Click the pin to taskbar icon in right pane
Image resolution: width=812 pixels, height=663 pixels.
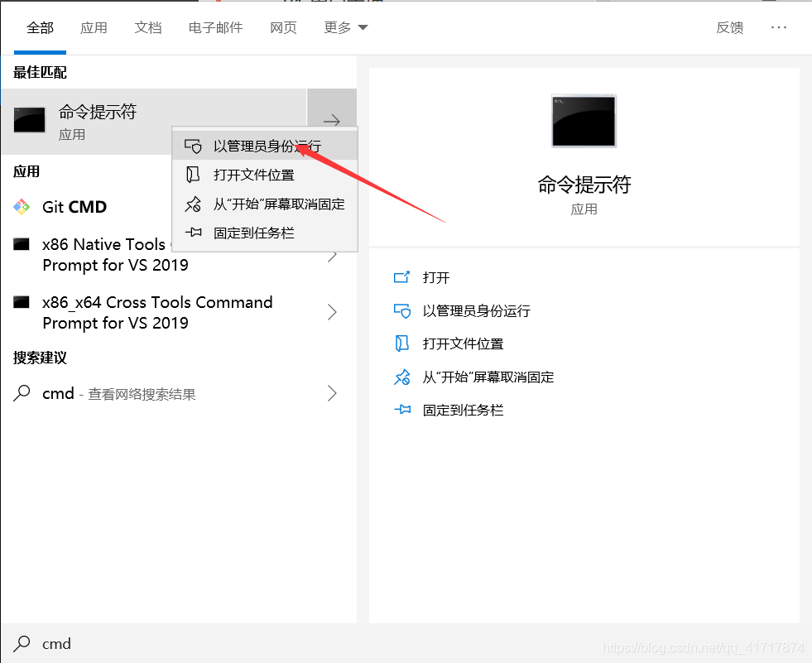(402, 410)
